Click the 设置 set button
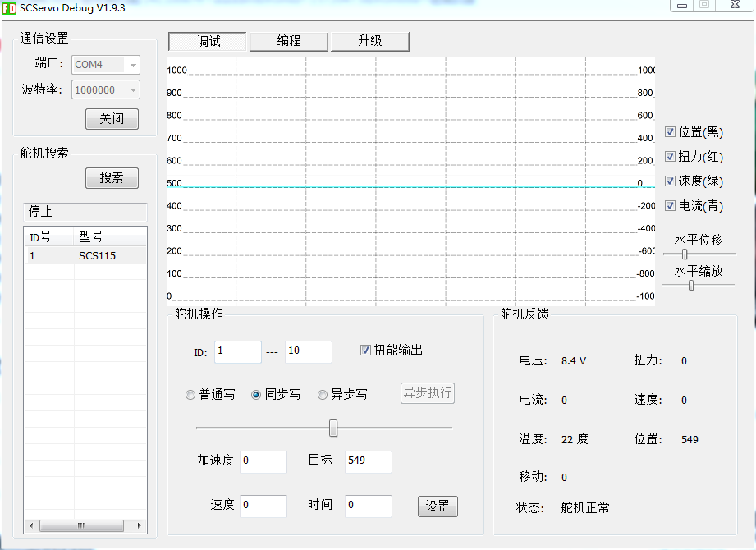 click(438, 506)
